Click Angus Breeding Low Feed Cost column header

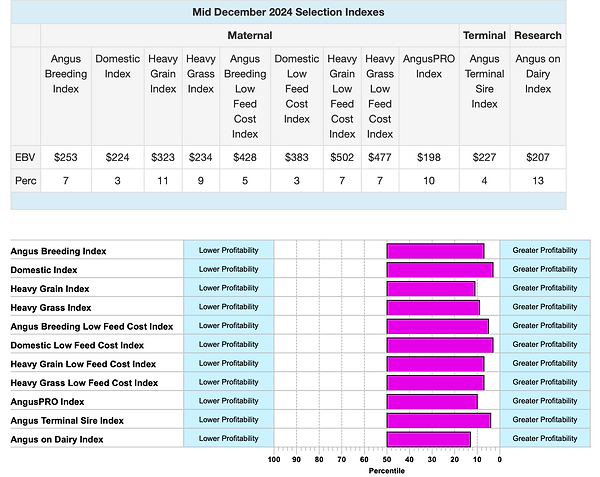click(245, 96)
